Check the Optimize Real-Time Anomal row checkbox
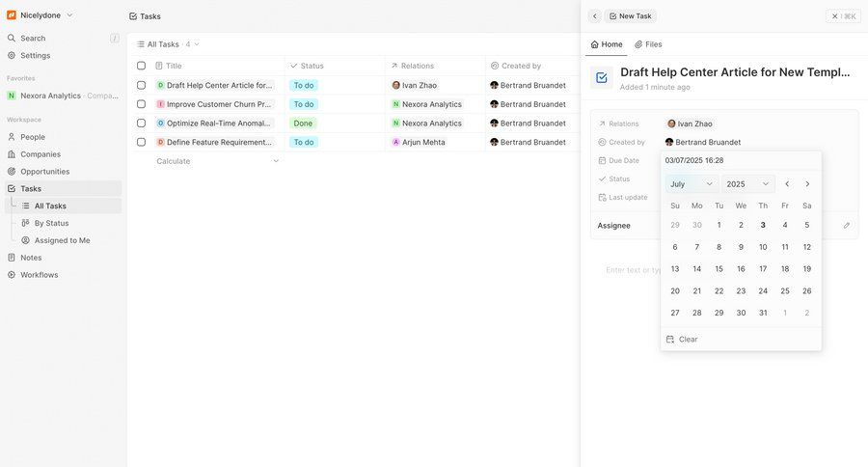This screenshot has height=467, width=868. 141,123
